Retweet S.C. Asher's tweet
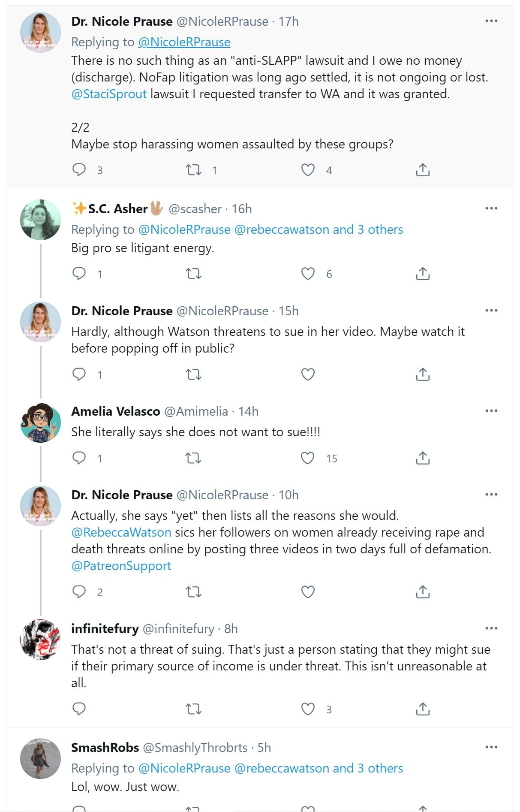The image size is (520, 812). coord(193,274)
